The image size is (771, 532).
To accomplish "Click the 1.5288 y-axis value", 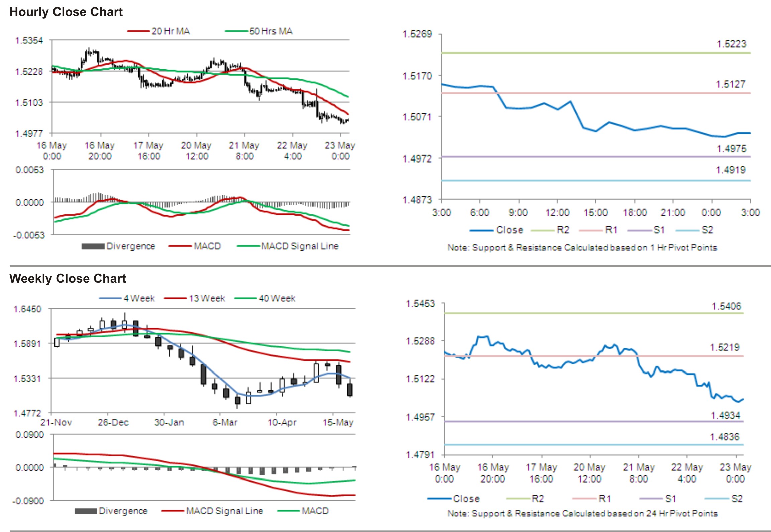I will point(420,341).
